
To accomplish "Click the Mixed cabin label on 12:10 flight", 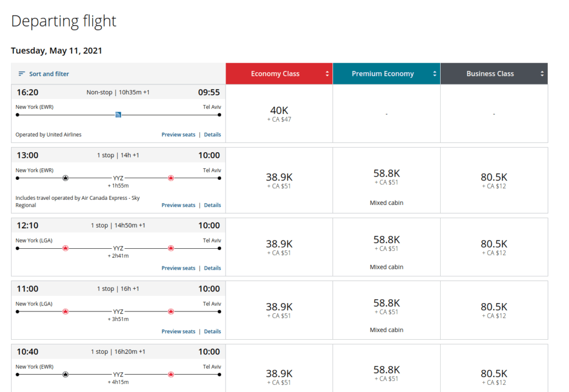I will (387, 267).
